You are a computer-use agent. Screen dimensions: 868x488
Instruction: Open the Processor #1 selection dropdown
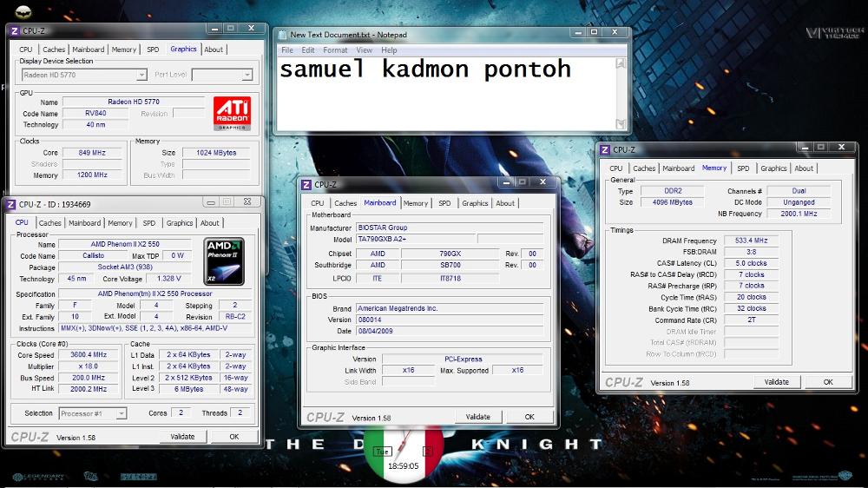point(93,413)
